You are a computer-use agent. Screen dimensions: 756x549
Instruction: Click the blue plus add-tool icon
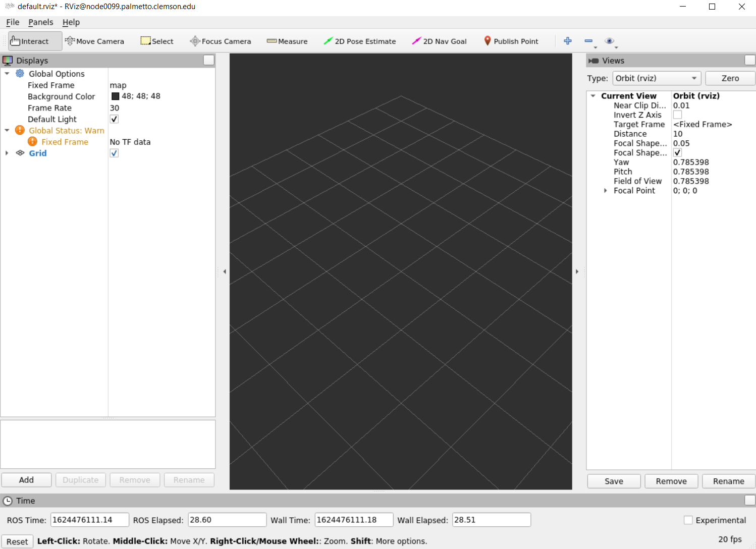(568, 41)
